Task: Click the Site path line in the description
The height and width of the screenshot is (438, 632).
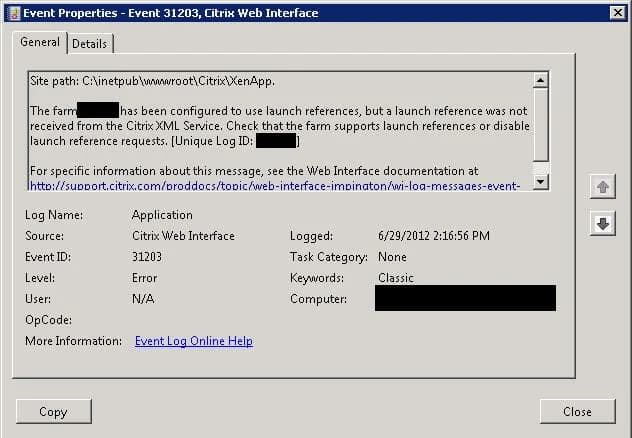Action: tap(152, 81)
